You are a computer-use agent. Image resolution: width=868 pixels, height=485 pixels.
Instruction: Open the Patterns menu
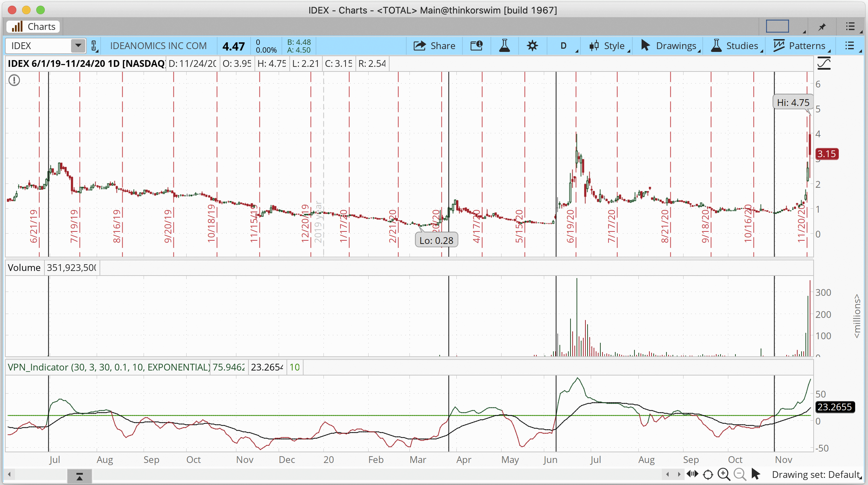[x=800, y=46]
